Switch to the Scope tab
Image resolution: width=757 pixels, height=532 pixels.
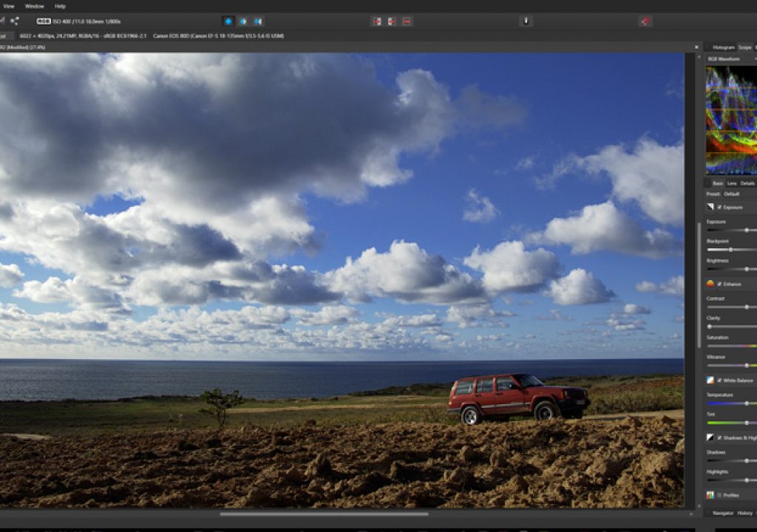[745, 47]
